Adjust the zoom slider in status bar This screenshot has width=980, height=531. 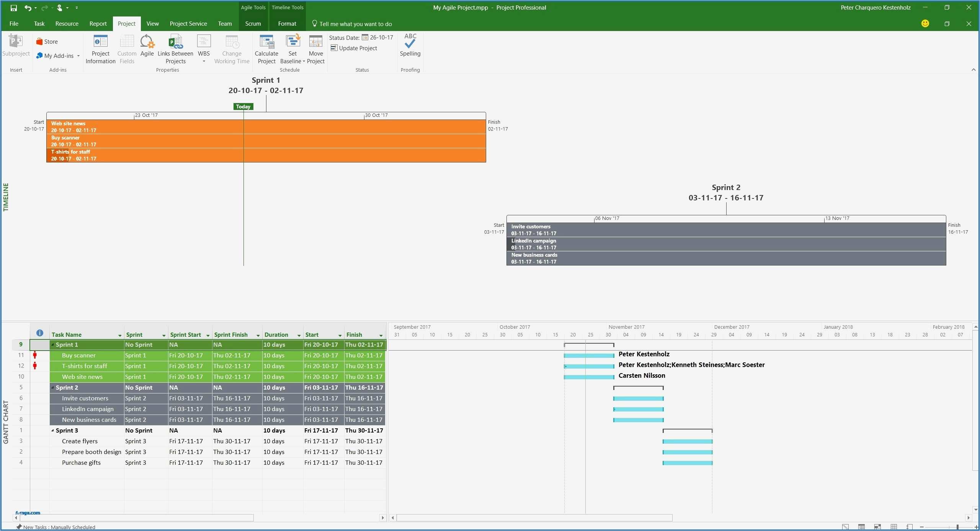click(x=957, y=527)
